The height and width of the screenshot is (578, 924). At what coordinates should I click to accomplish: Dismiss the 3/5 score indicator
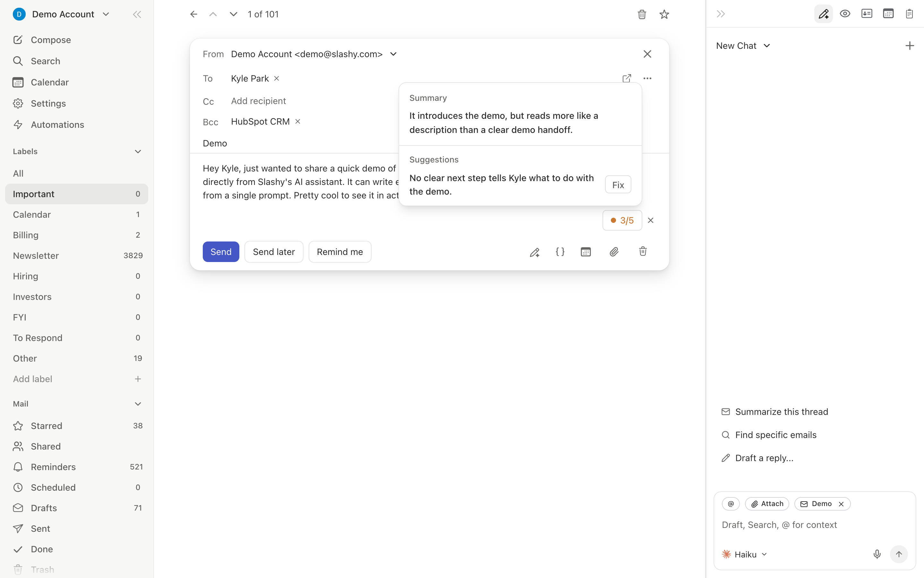click(x=651, y=221)
